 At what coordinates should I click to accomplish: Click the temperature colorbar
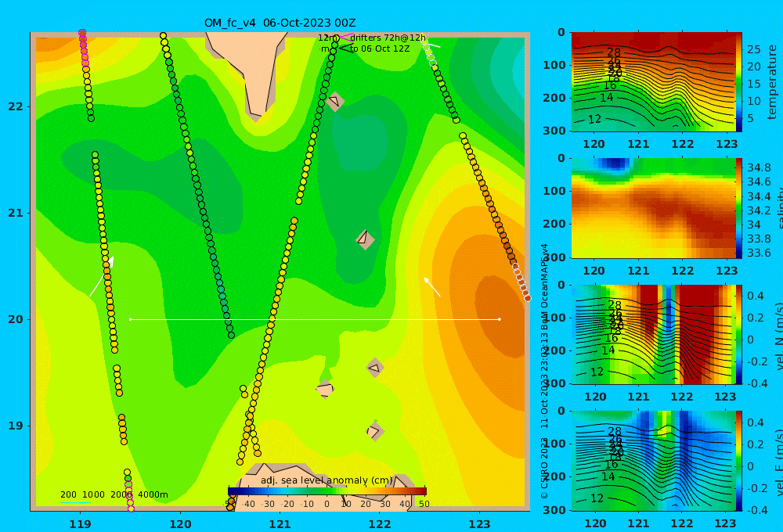(x=738, y=82)
